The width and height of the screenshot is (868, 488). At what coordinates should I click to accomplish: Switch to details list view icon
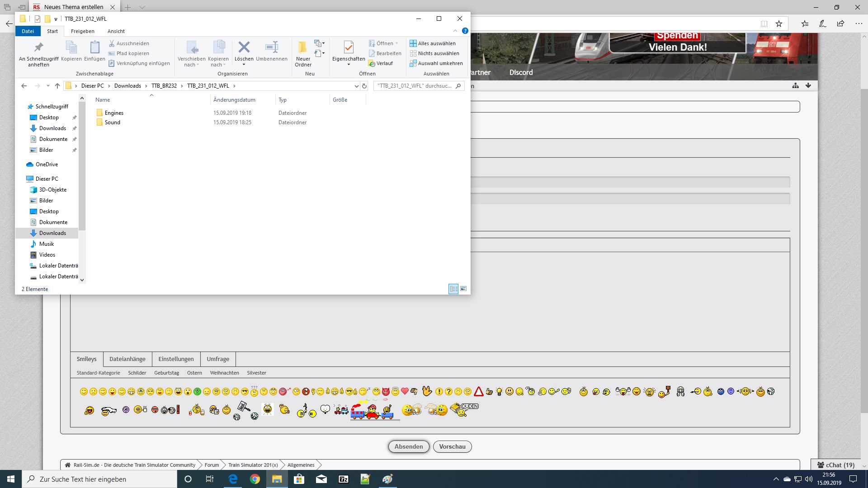point(453,289)
